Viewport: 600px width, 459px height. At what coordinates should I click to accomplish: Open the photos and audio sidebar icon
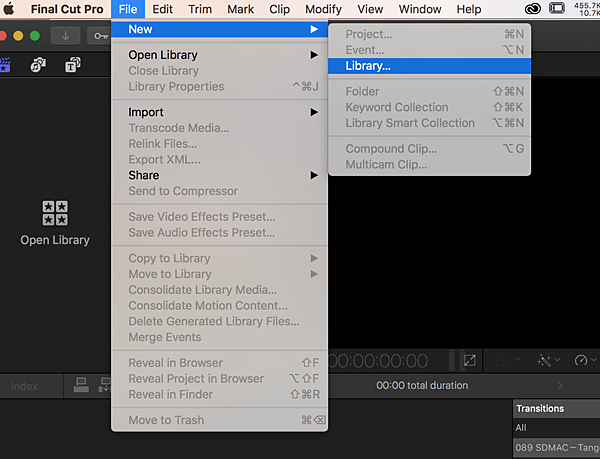click(38, 65)
